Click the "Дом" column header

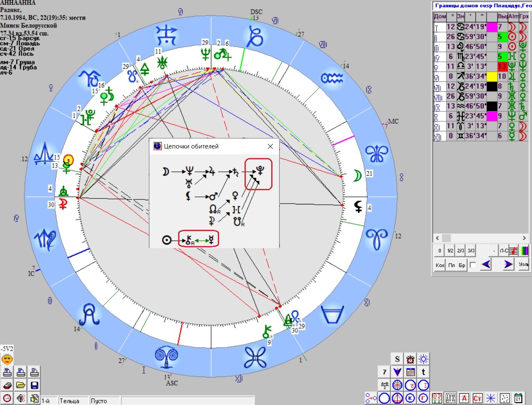coord(440,17)
